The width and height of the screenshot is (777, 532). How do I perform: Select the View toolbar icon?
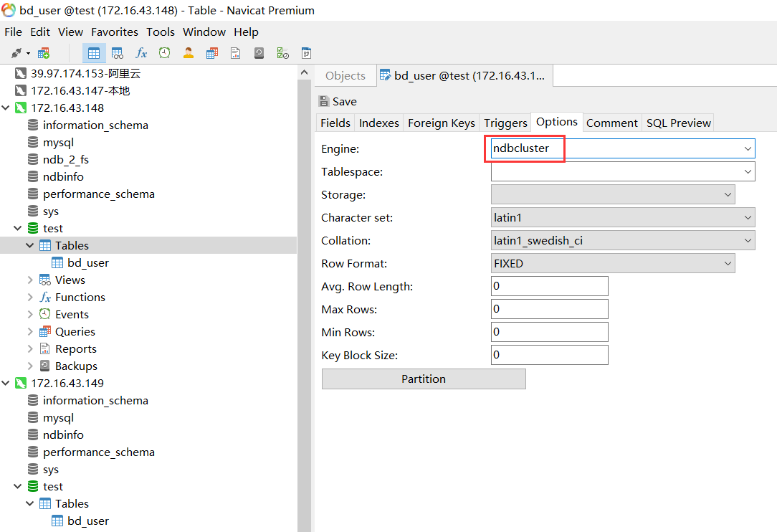[118, 53]
